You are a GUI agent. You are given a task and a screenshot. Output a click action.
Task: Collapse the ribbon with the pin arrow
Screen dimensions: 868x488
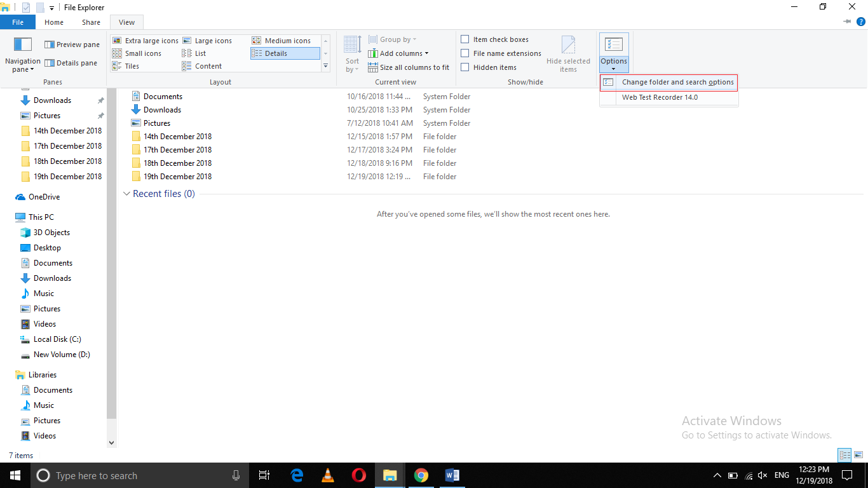point(847,22)
